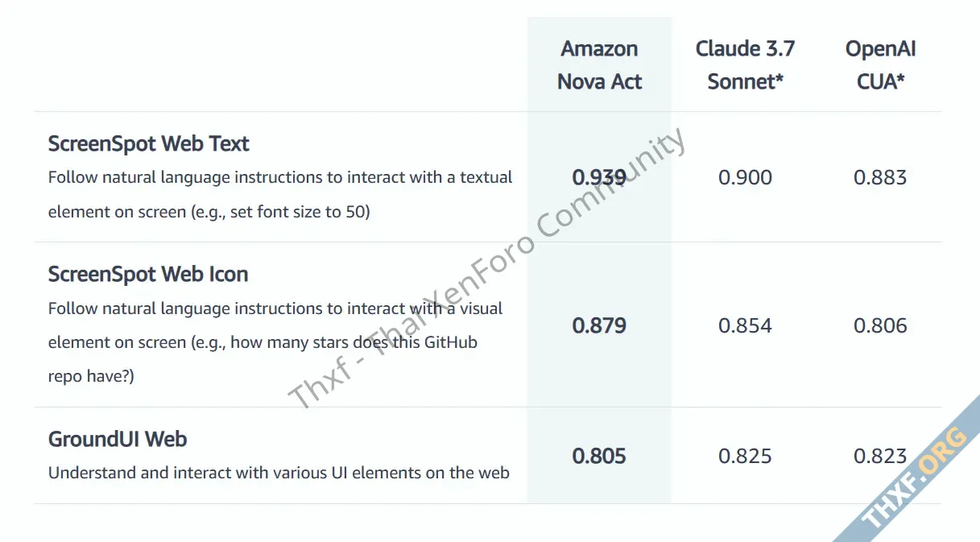980x542 pixels.
Task: Click the 0.900 Claude score
Action: pos(745,177)
